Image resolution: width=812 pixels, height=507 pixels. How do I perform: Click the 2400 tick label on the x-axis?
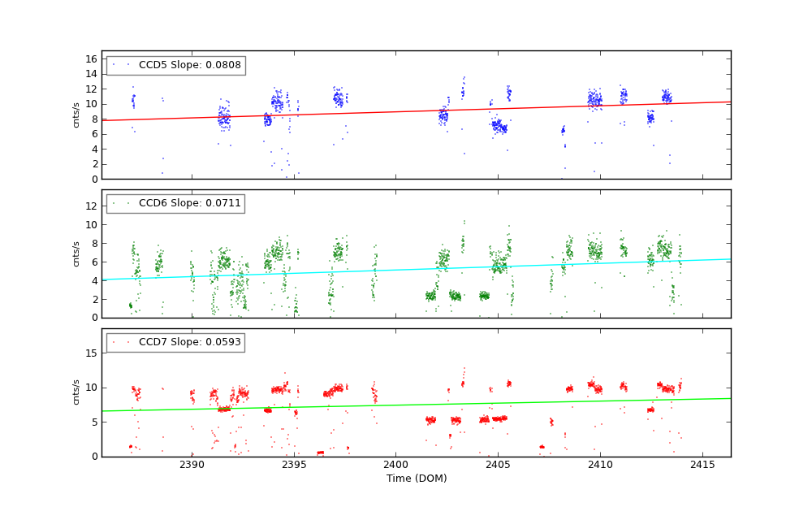pyautogui.click(x=395, y=465)
